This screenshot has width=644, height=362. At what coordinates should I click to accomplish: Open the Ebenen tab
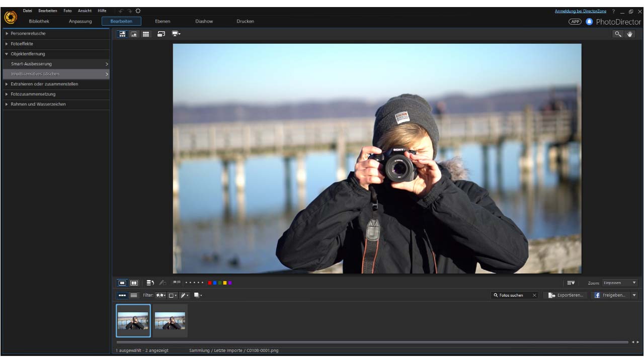[x=163, y=21]
